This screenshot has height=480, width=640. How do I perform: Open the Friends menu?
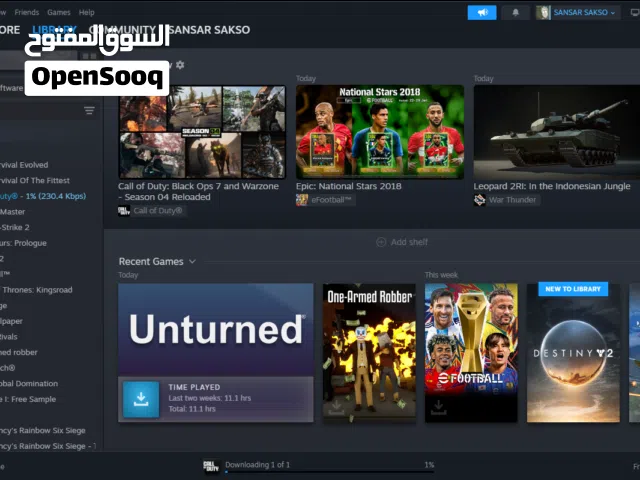tap(27, 12)
